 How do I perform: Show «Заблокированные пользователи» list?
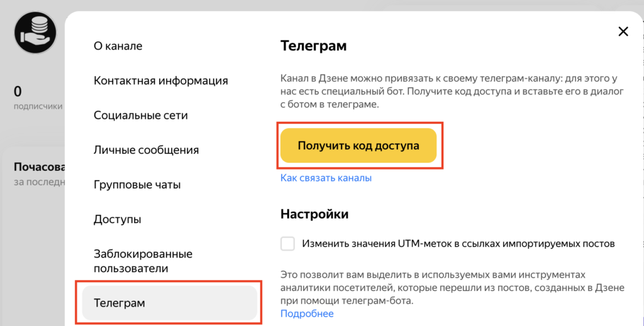[143, 261]
